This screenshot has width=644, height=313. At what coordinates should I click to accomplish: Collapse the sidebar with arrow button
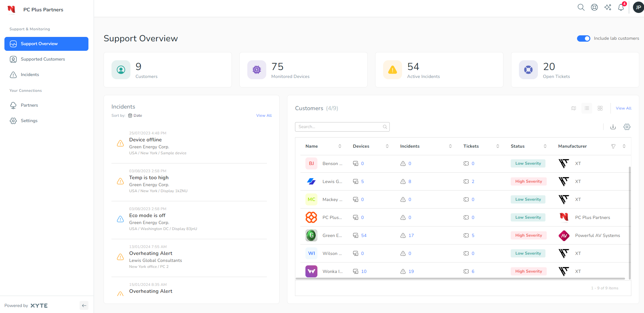coord(84,305)
